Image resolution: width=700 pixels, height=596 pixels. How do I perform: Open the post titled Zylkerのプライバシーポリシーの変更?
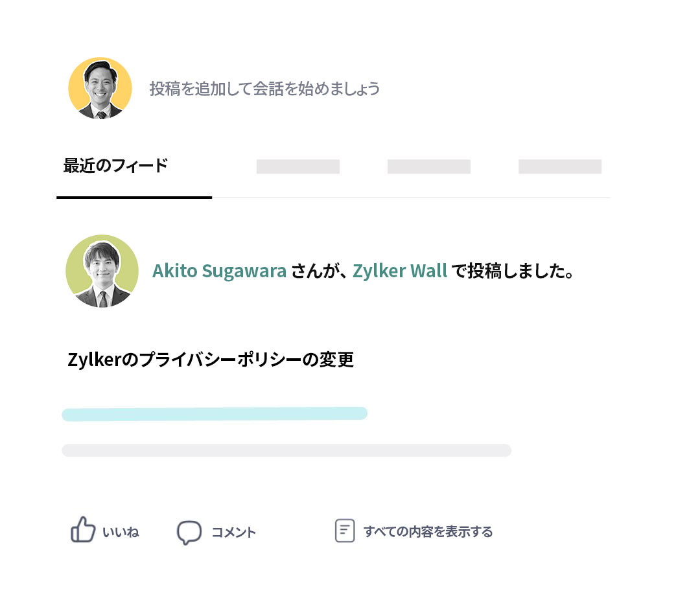211,360
